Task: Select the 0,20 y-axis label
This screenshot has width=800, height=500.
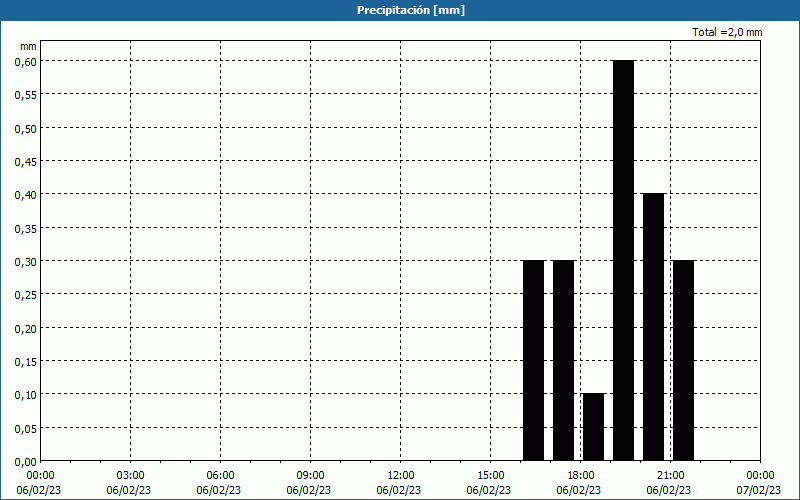Action: click(x=26, y=328)
